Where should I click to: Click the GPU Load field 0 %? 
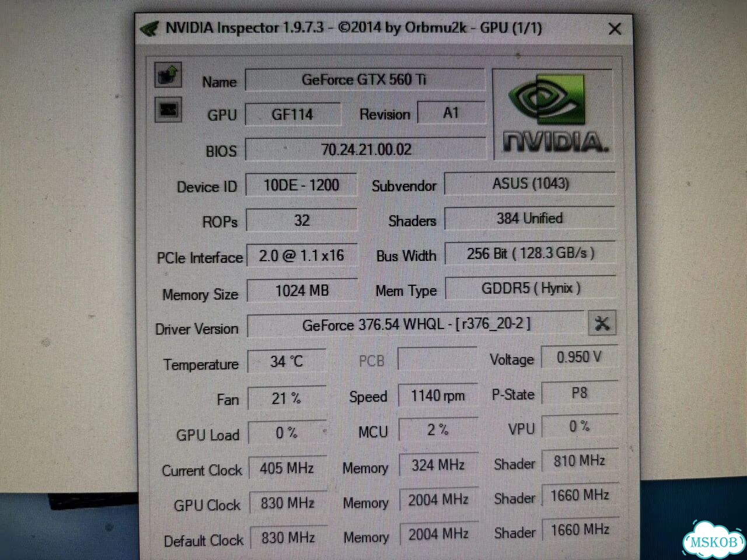tap(287, 433)
